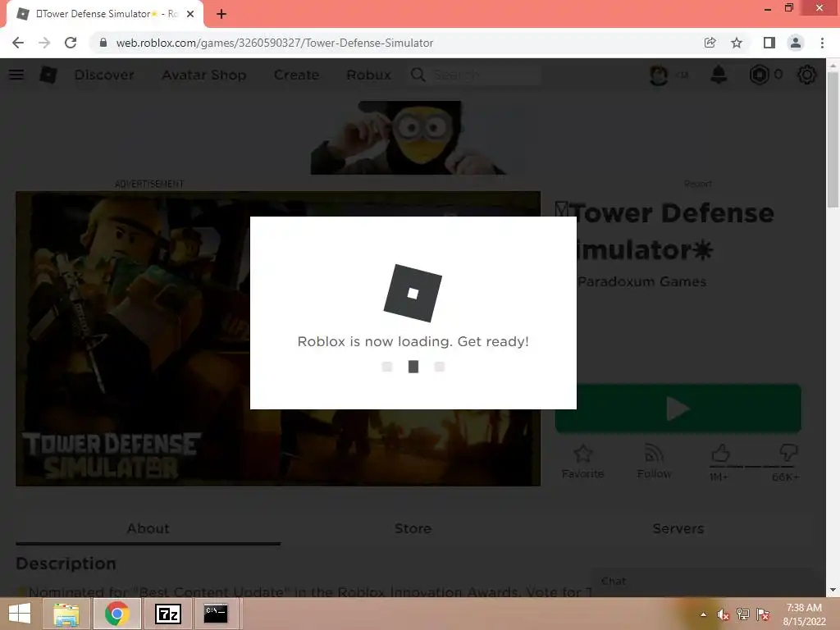The width and height of the screenshot is (840, 630).
Task: Click the Chrome taskbar icon
Action: pyautogui.click(x=116, y=614)
